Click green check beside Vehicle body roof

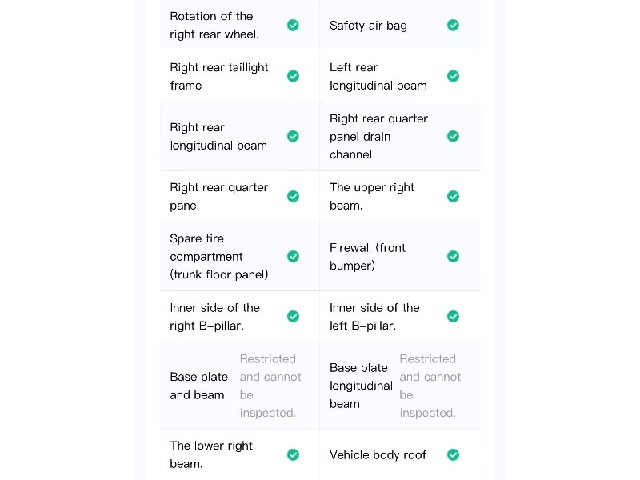coord(453,455)
